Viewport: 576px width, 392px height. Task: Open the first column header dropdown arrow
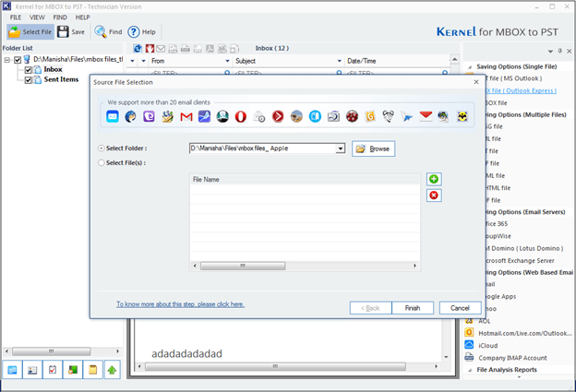[132, 61]
